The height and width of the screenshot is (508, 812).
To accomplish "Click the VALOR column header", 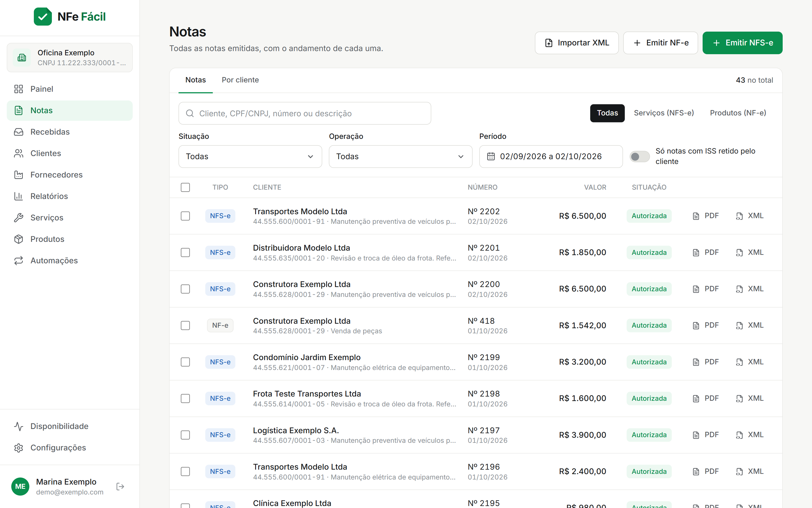I will (595, 187).
